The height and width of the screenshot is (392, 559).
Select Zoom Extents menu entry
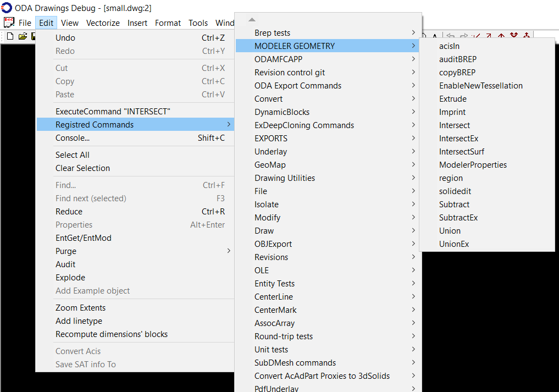click(x=135, y=308)
